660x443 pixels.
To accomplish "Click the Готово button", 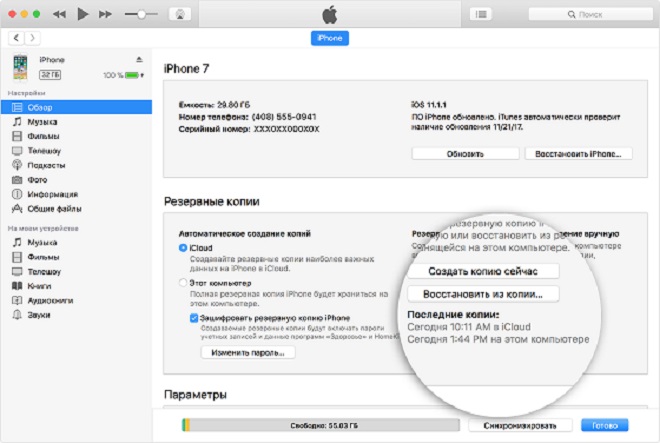I will coord(604,425).
